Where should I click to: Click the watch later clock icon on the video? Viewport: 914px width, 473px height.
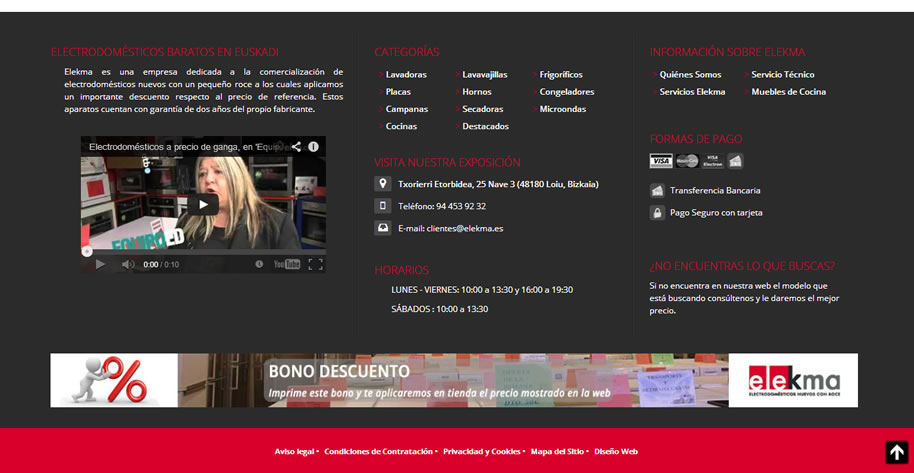coord(259,264)
